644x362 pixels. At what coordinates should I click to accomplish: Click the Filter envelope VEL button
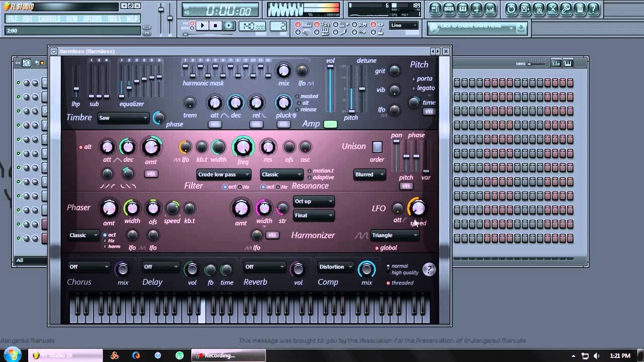click(151, 174)
